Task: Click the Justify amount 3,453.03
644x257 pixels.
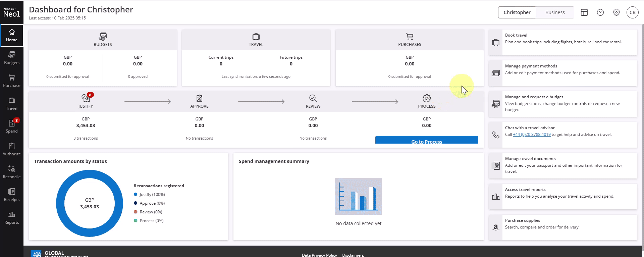Action: pyautogui.click(x=86, y=125)
